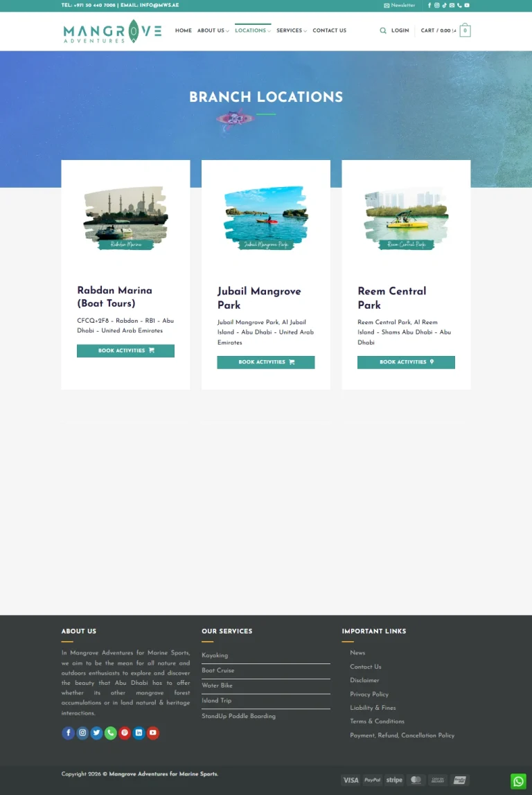This screenshot has height=795, width=532.
Task: Open the YouTube icon in the top bar
Action: (x=467, y=5)
